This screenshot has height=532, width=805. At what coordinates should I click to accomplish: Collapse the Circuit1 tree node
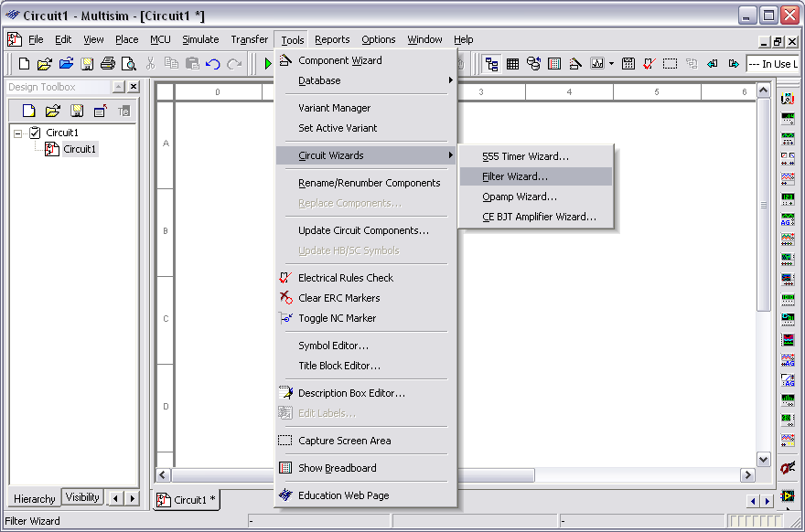click(18, 133)
